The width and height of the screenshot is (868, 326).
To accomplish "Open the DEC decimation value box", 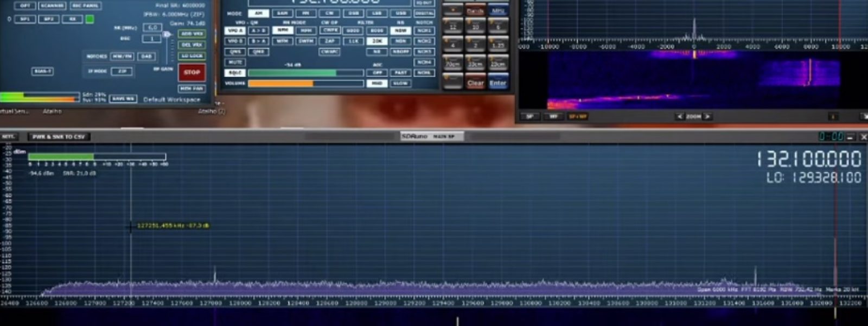I will 152,39.
